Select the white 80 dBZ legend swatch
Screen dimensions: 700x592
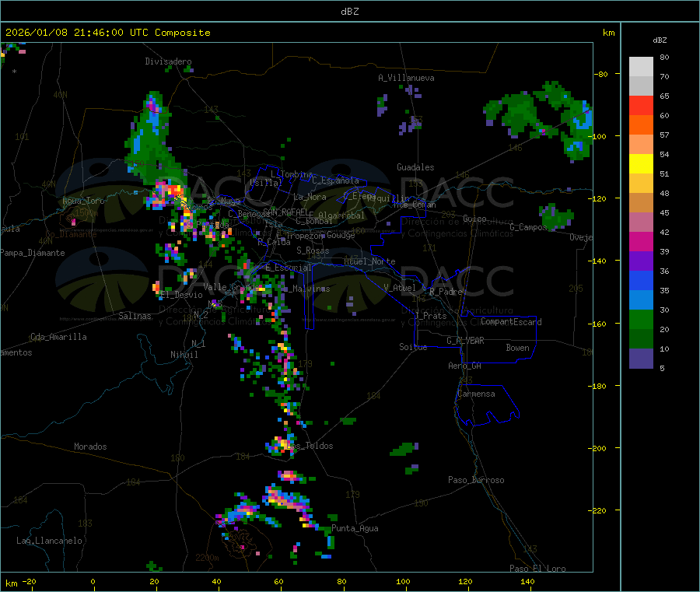pos(641,67)
